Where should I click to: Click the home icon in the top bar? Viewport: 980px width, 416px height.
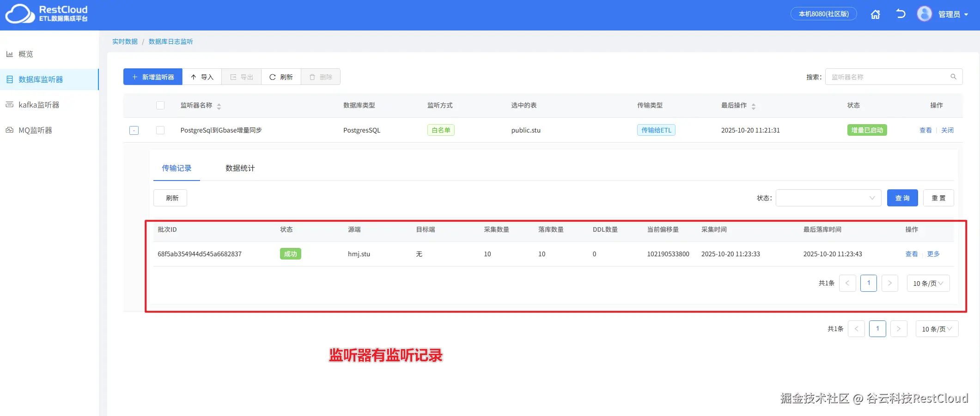875,14
